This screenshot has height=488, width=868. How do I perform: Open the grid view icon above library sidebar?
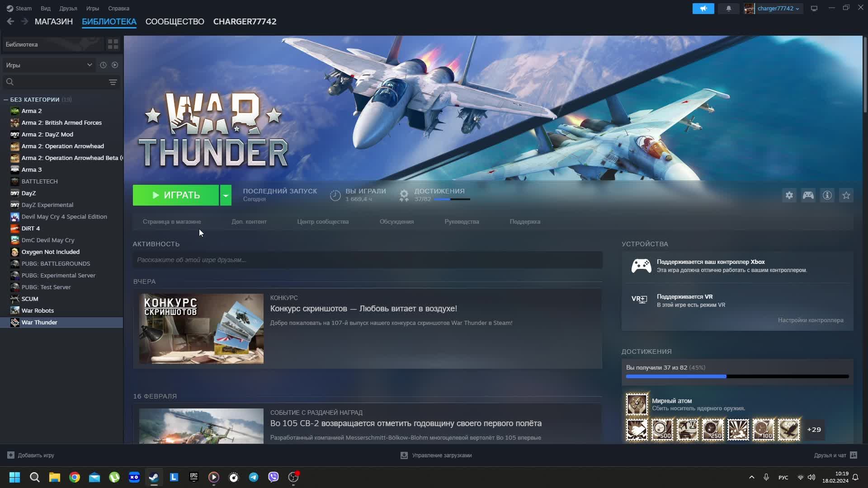(112, 44)
